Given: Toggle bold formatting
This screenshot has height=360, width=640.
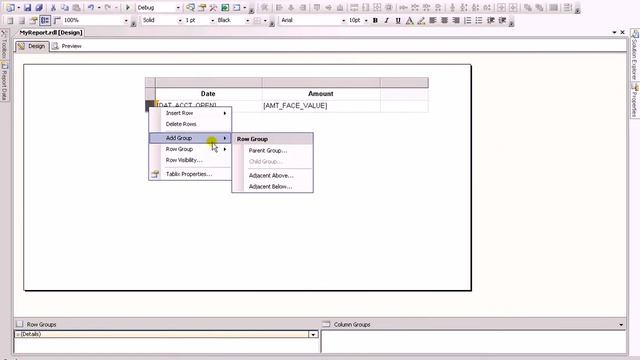Looking at the screenshot, I should 375,20.
